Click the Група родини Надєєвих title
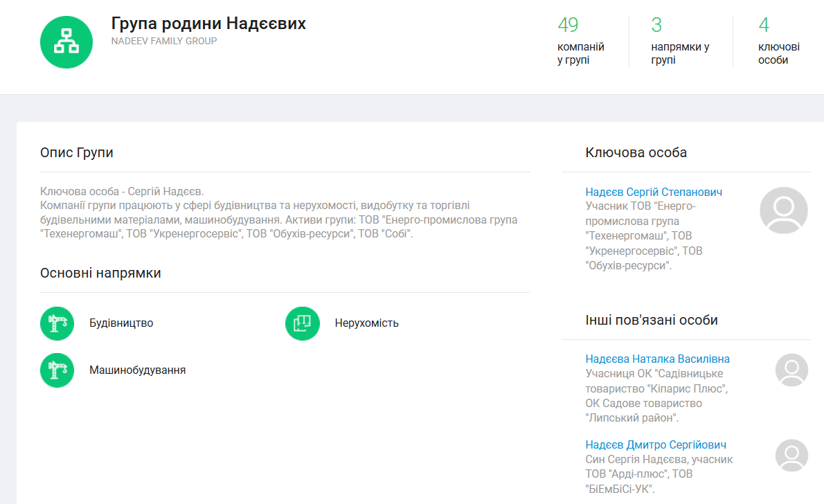Viewport: 824px width, 504px height. 208,24
